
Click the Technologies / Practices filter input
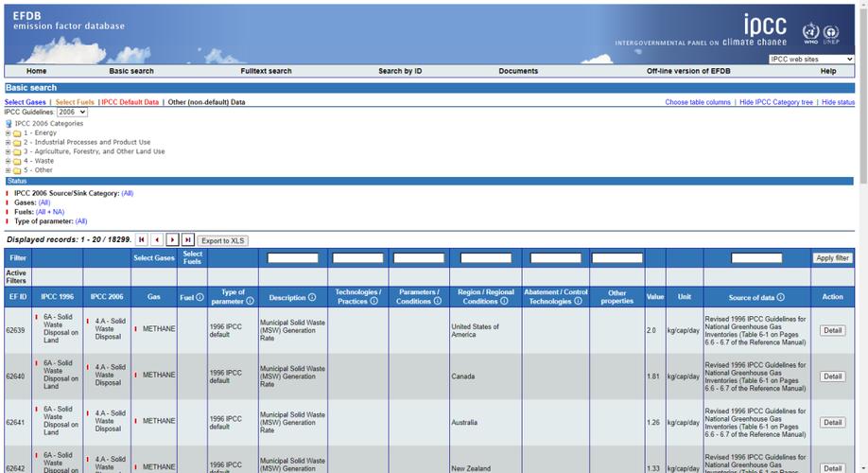357,257
